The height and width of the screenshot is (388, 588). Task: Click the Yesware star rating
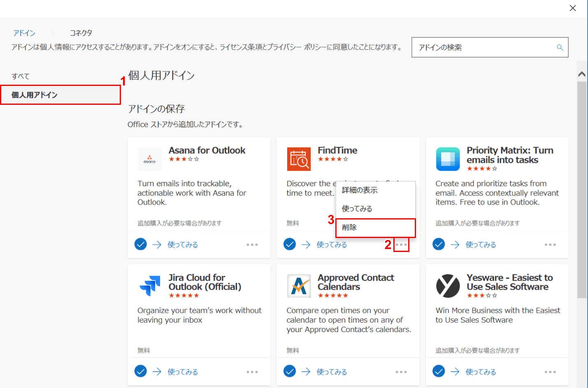coord(482,296)
